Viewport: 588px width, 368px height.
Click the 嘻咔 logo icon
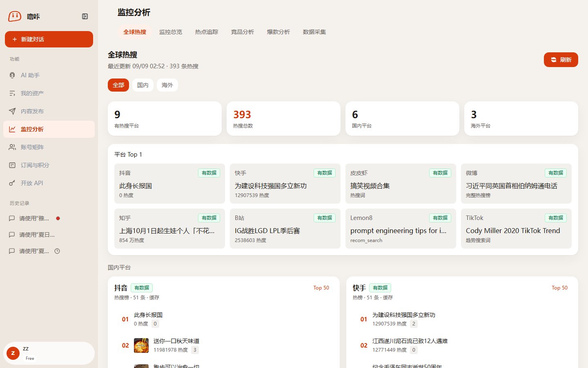pos(15,16)
